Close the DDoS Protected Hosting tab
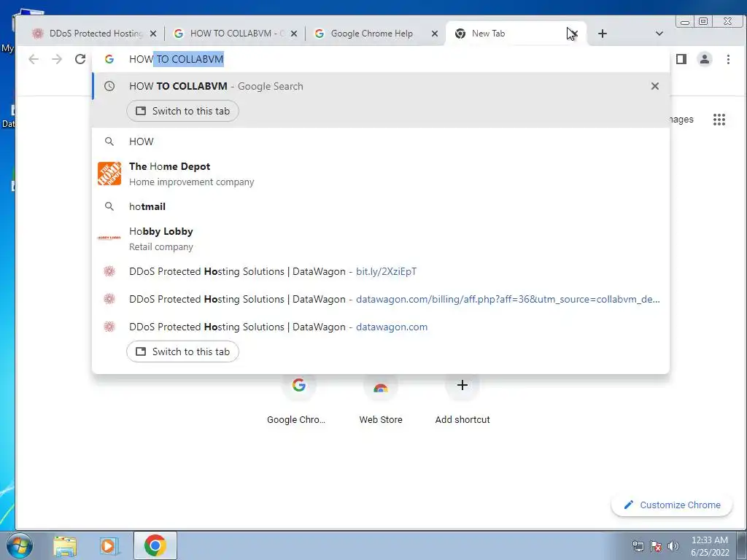This screenshot has width=747, height=560. [x=153, y=34]
